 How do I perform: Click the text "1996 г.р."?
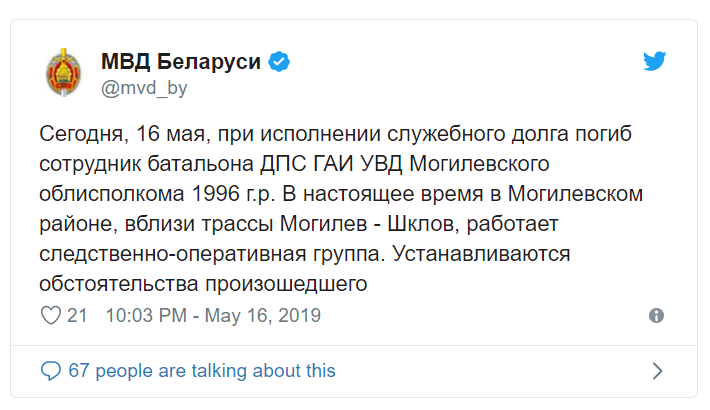pos(234,194)
